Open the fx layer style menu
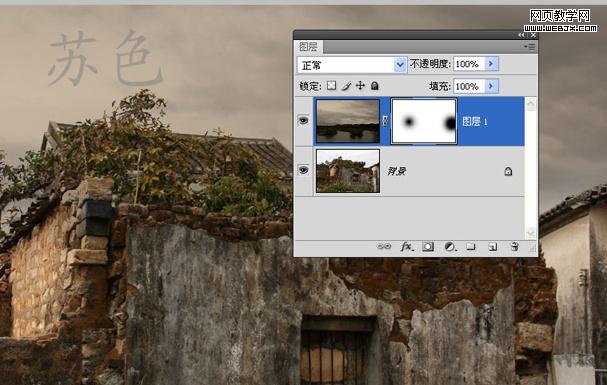The height and width of the screenshot is (385, 607). tap(407, 246)
